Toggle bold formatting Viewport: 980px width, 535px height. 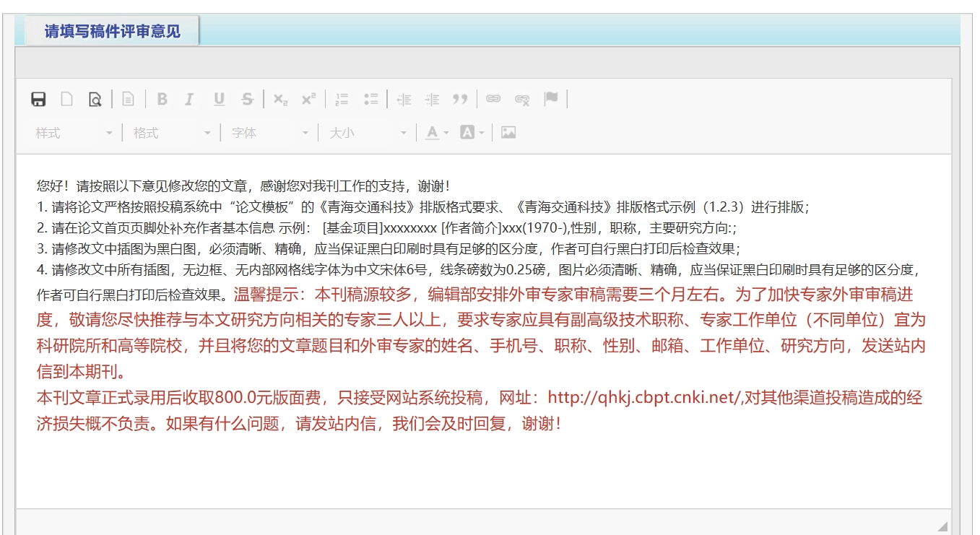click(162, 100)
